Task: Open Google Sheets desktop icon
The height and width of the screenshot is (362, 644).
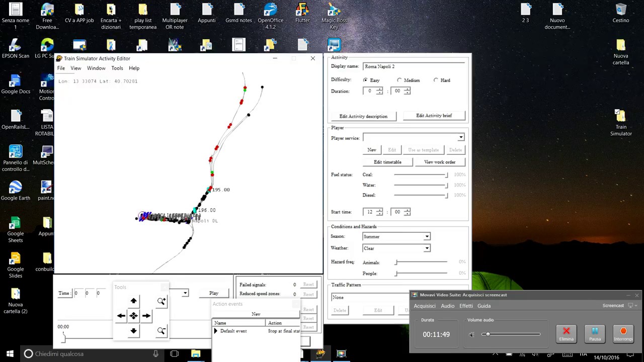Action: point(16,230)
